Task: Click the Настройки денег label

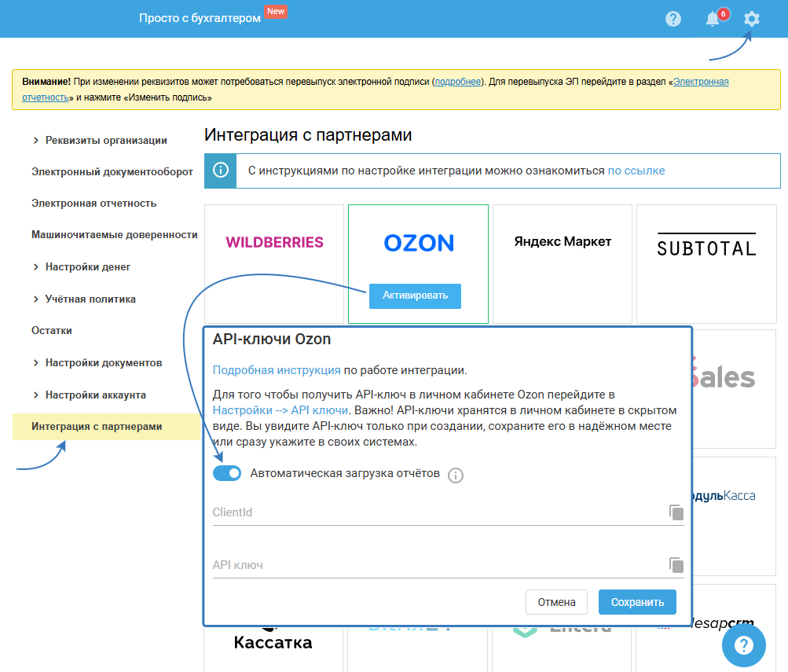Action: [x=88, y=267]
